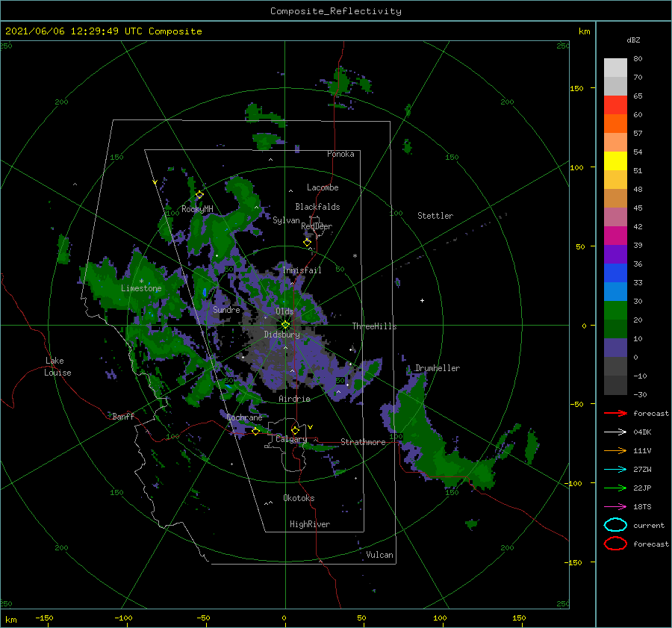Click the bright green 30 dBZ swatch
Viewport: 672px width, 628px height.
(x=615, y=311)
